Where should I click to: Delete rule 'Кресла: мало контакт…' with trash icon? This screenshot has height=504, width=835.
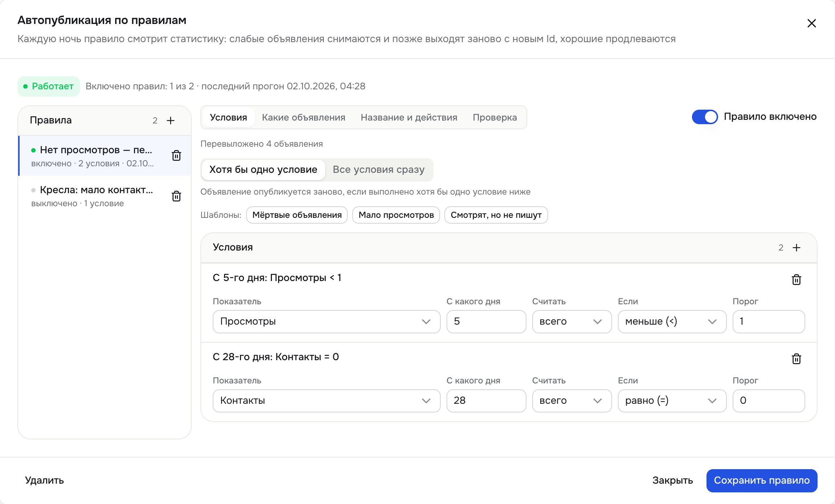click(x=176, y=196)
